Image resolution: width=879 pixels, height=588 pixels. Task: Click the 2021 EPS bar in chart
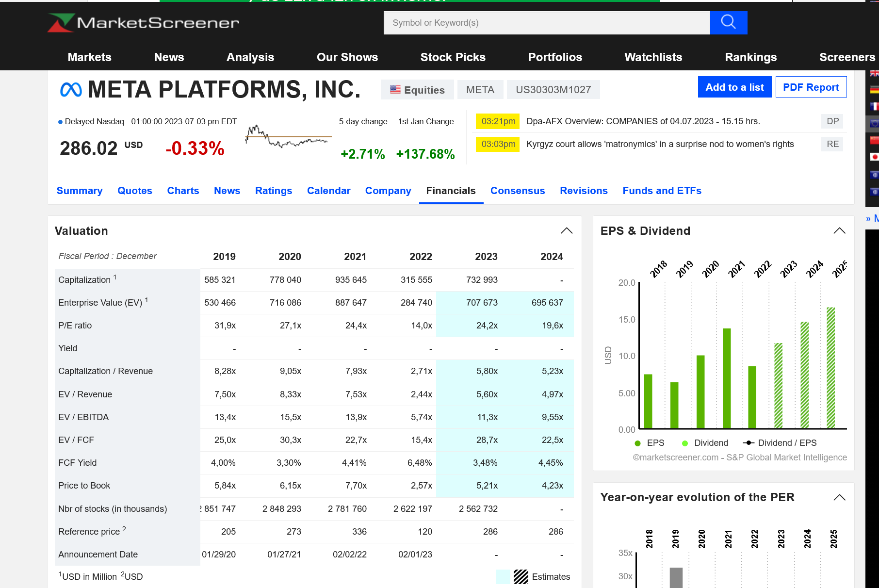(727, 378)
